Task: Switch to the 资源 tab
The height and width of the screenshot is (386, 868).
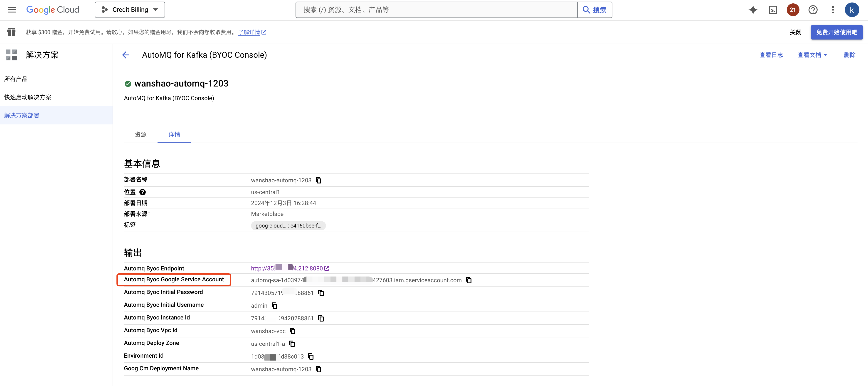Action: tap(141, 134)
